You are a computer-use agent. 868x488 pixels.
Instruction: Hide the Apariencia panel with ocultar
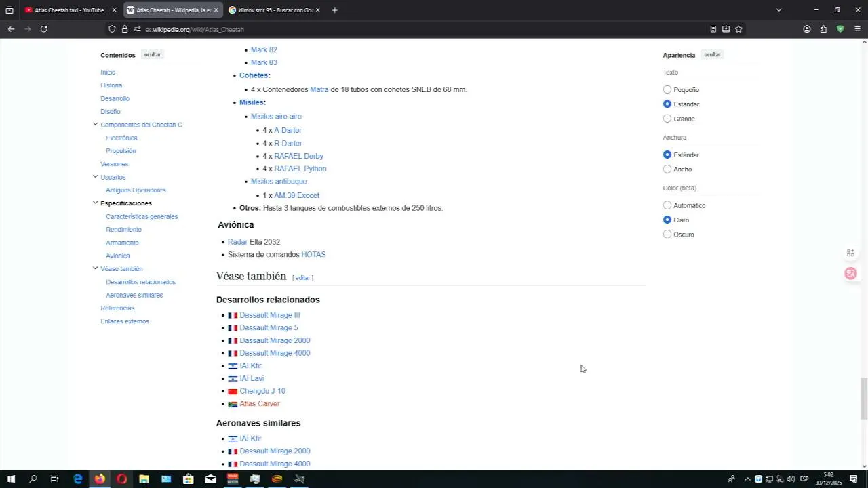click(712, 54)
